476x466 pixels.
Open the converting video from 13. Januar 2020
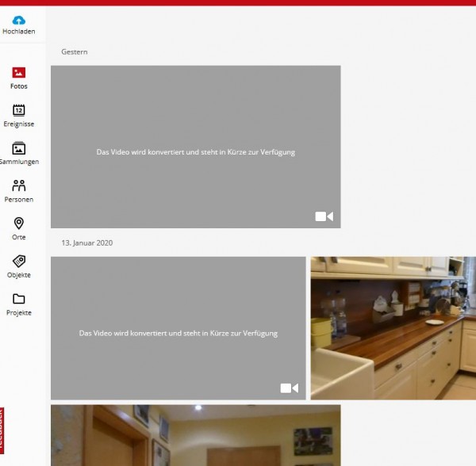click(178, 328)
